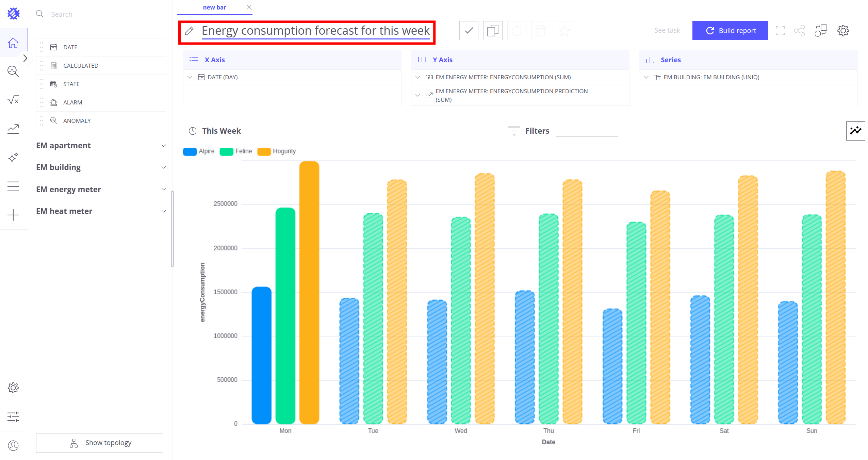
Task: Open the report settings gear at top right
Action: [x=843, y=31]
